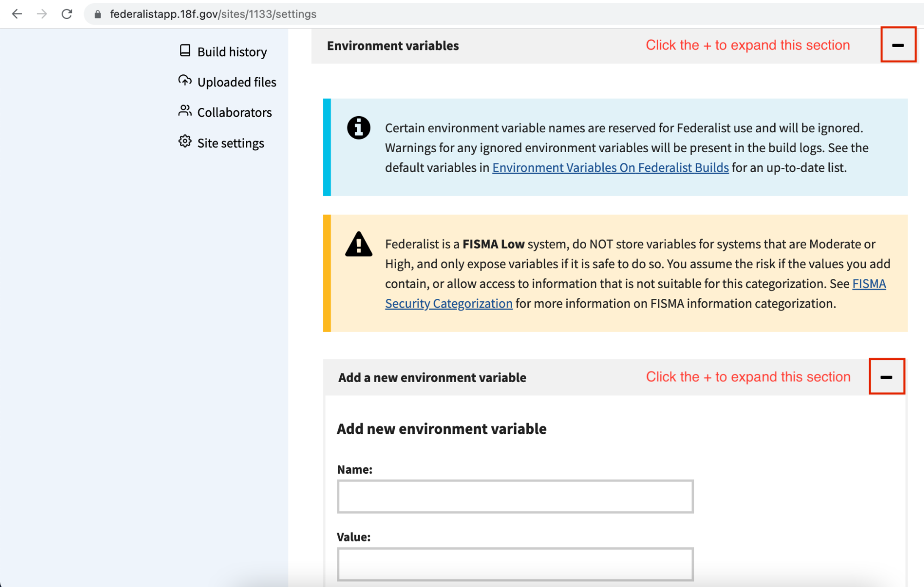
Task: Click the lock icon in address bar
Action: click(x=98, y=14)
